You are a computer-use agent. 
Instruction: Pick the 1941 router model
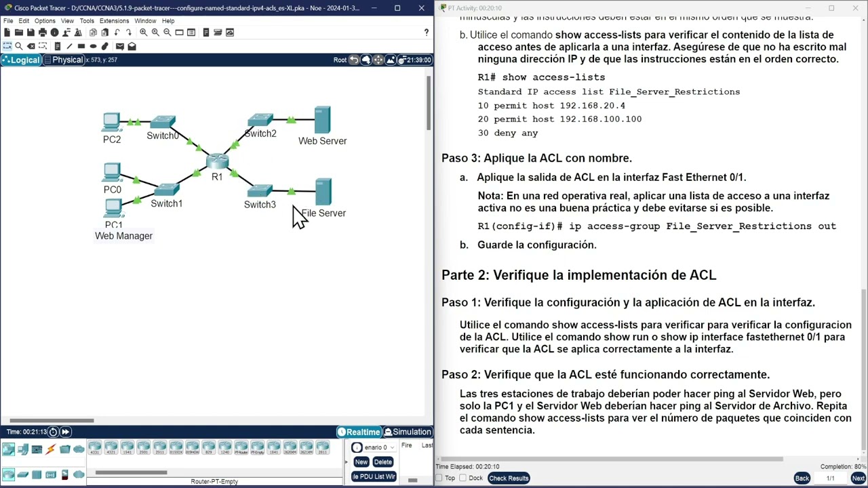point(127,448)
